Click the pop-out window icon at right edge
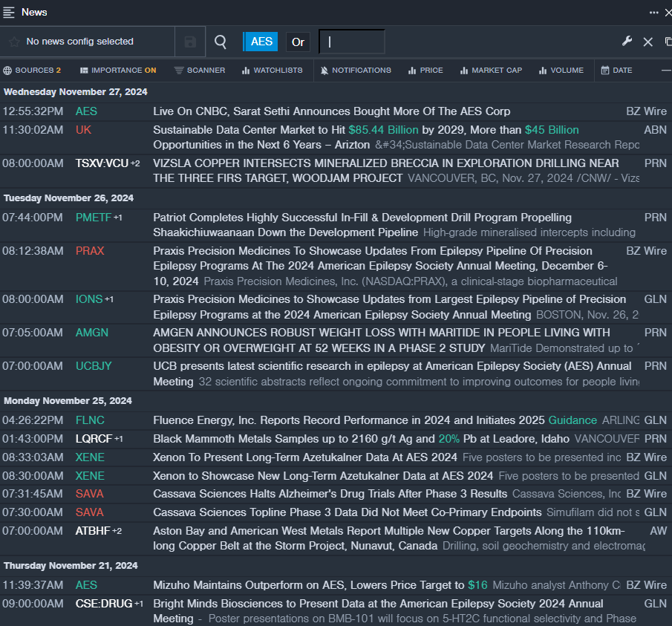The image size is (672, 626). point(668,42)
